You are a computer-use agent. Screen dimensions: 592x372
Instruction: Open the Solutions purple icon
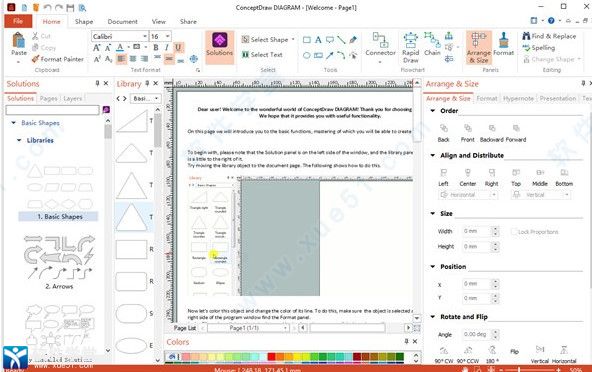click(219, 40)
